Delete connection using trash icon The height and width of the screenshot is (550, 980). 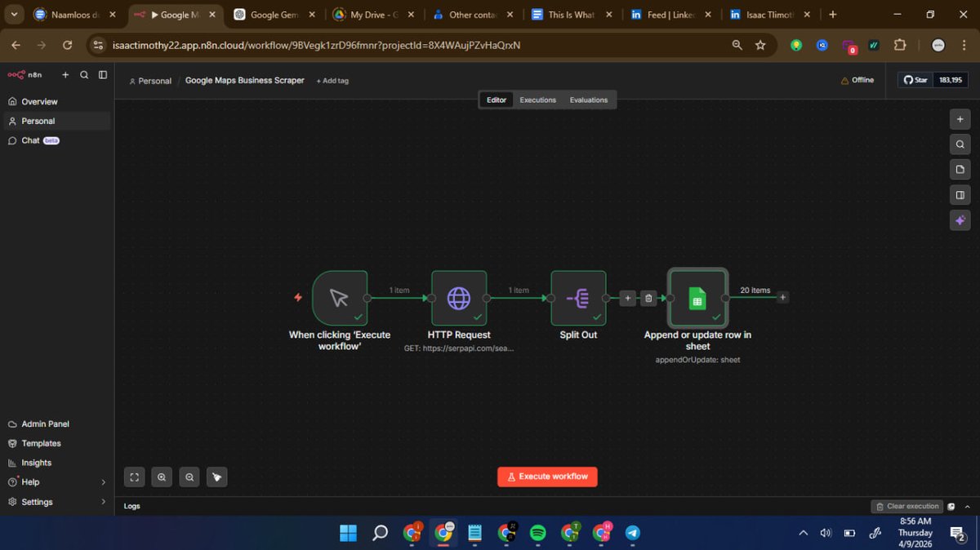pyautogui.click(x=648, y=298)
